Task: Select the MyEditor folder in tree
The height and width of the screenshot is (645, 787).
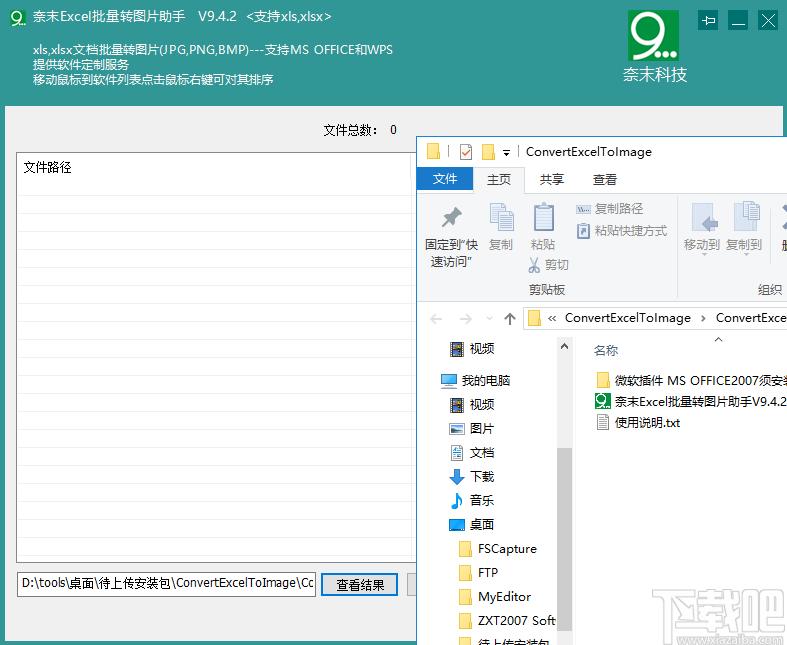Action: (x=495, y=597)
